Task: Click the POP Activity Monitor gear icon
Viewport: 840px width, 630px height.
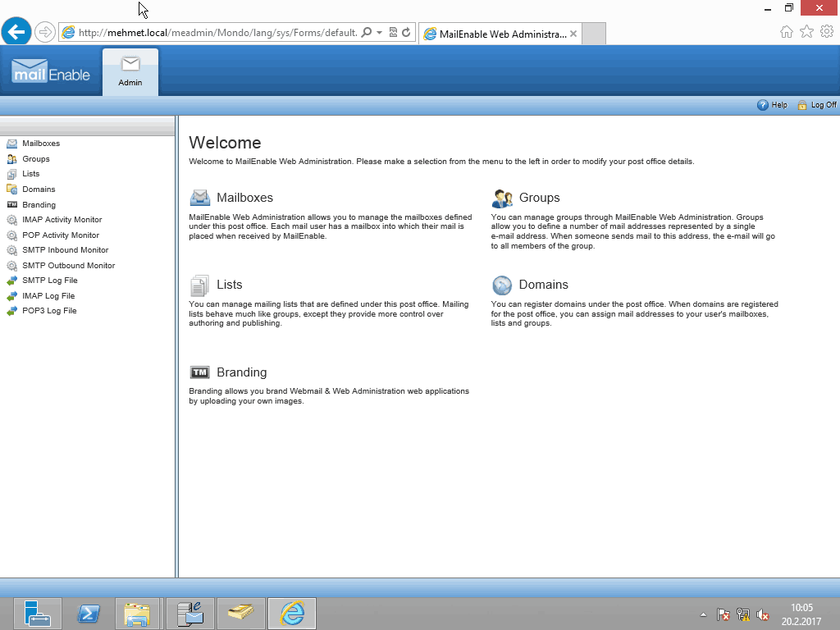Action: [11, 235]
